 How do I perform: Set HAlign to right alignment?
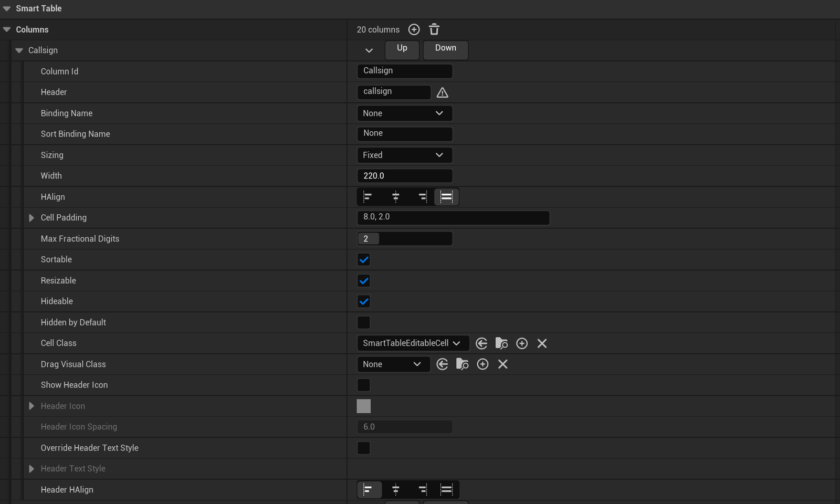pyautogui.click(x=422, y=197)
